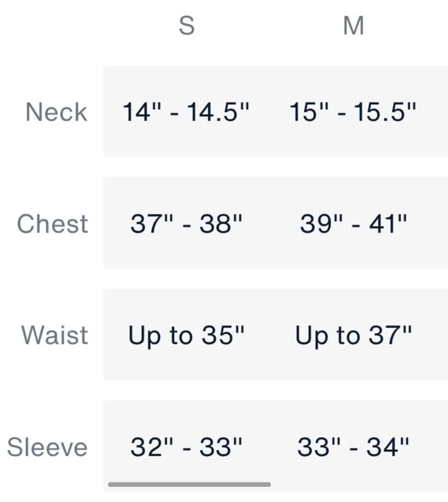Image resolution: width=448 pixels, height=502 pixels.
Task: Select the Sleeve row label
Action: pyautogui.click(x=47, y=447)
